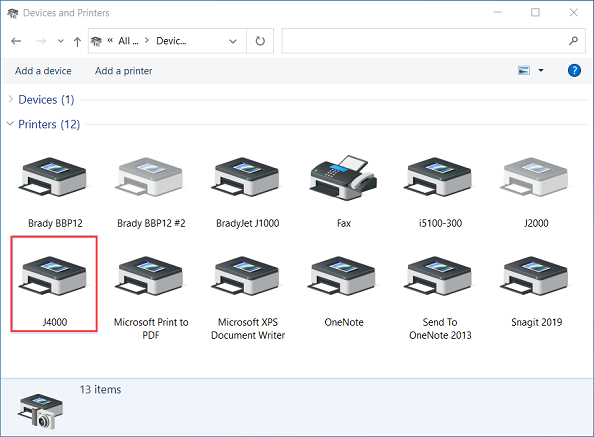This screenshot has width=594, height=437.
Task: Click the change view icon
Action: 524,70
